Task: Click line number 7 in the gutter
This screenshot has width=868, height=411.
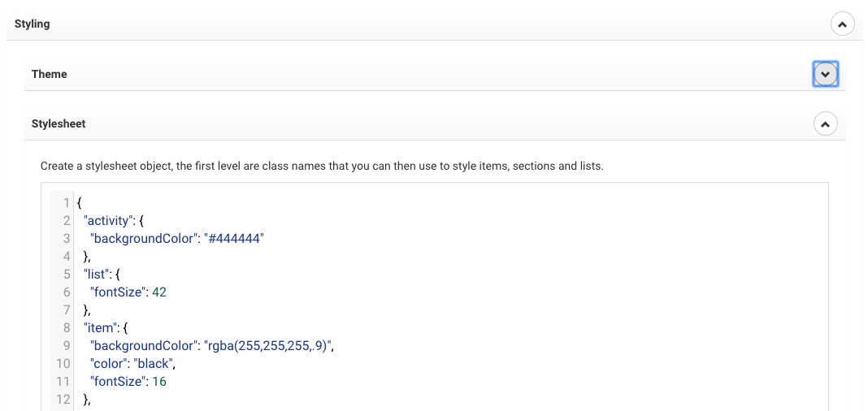Action: [x=67, y=309]
